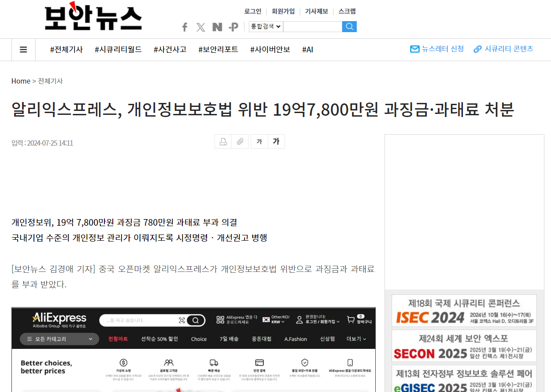Click the 전체기사 breadcrumb link

pyautogui.click(x=50, y=81)
